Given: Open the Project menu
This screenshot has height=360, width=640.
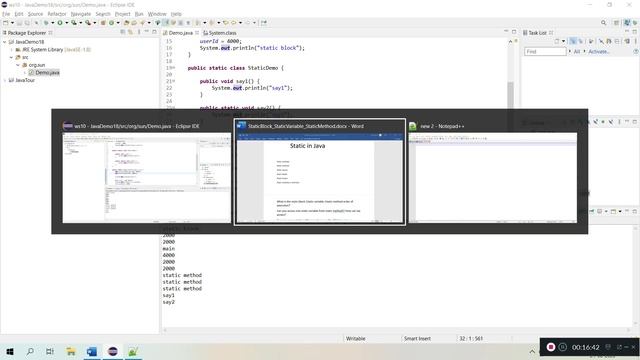Looking at the screenshot, I should [x=122, y=14].
